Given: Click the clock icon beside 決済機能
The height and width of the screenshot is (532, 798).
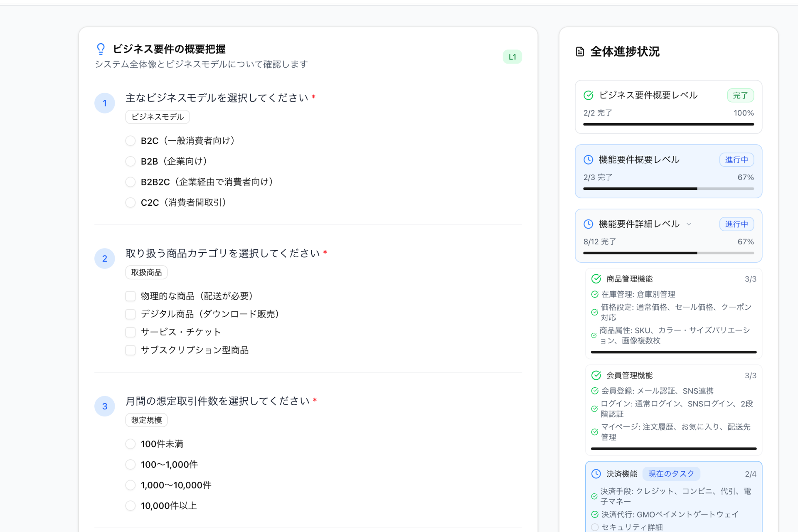Looking at the screenshot, I should 596,473.
